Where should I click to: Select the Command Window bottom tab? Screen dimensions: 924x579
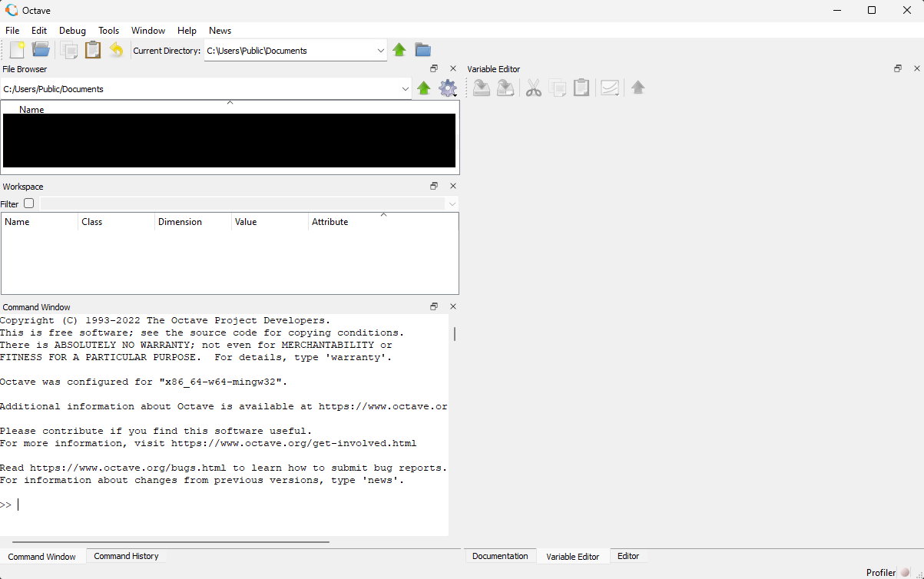coord(42,557)
